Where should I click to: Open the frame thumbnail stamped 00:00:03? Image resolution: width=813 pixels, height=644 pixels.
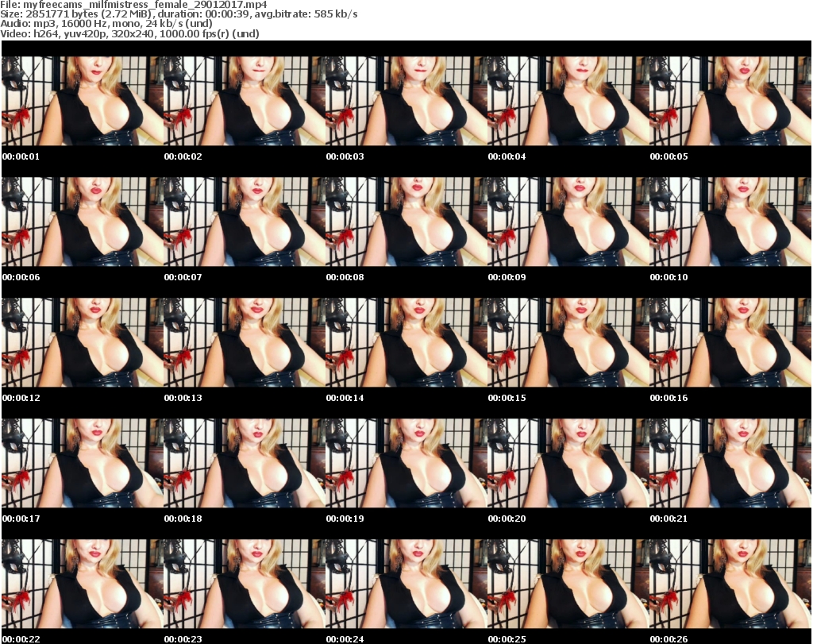coord(406,101)
